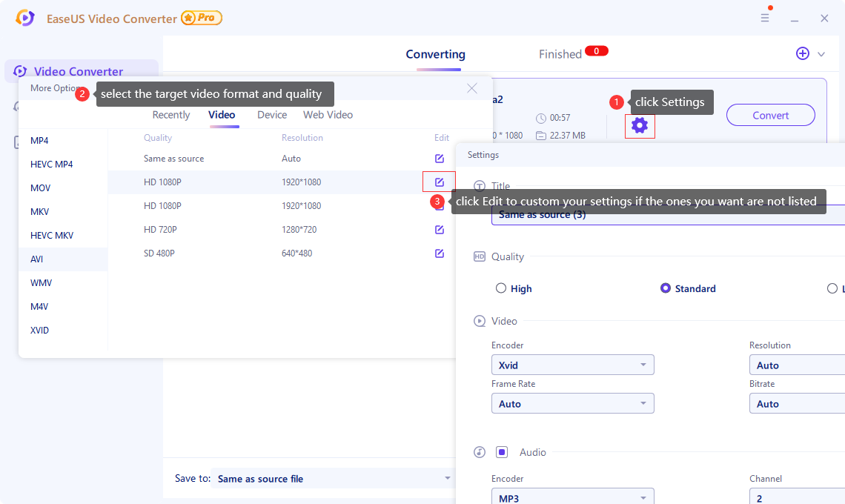Viewport: 845px width, 504px height.
Task: Open the Channel dropdown
Action: (x=797, y=497)
